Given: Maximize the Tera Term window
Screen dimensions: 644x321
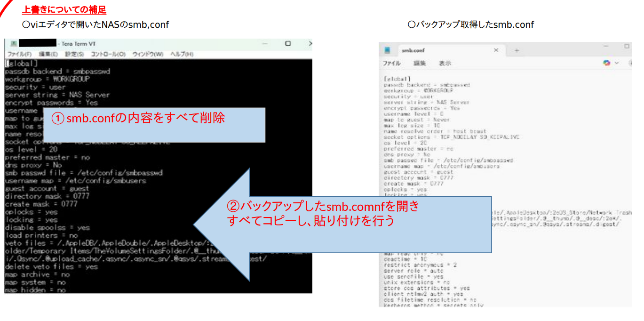Looking at the screenshot, I should (x=287, y=43).
